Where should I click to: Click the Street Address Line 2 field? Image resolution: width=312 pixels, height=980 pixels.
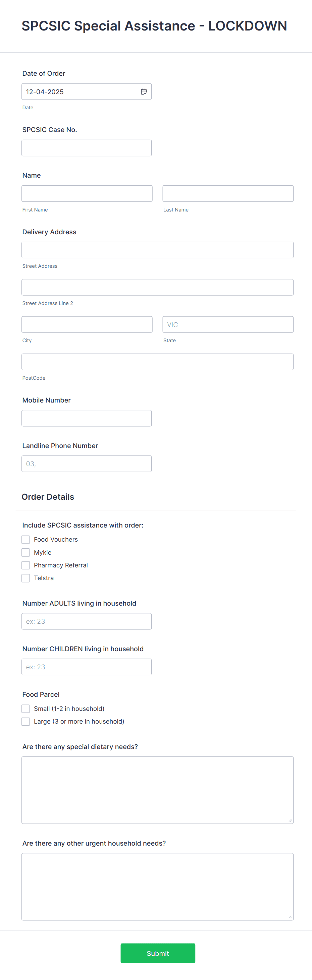[157, 287]
